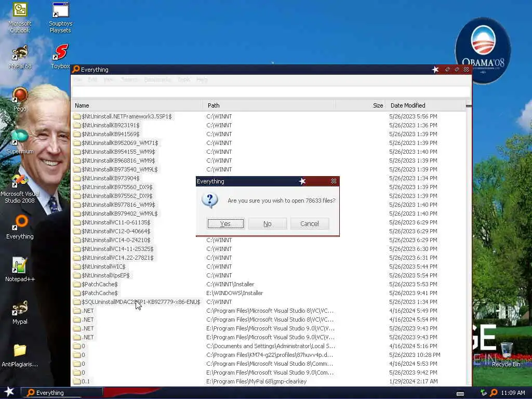Click the results list vertical scrollbar thumb
The height and width of the screenshot is (399, 532).
[x=469, y=106]
